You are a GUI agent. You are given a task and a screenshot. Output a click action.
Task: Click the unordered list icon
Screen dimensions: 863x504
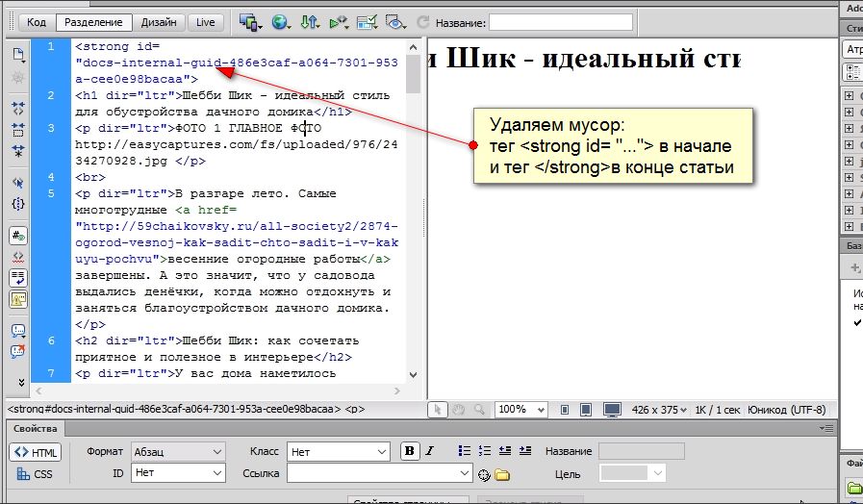(x=464, y=450)
